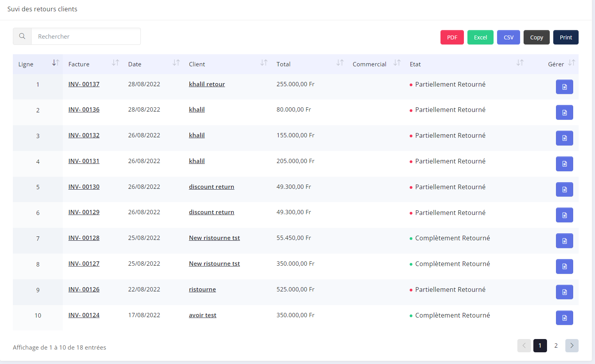Go to next page with chevron
Screen dimensions: 595x364
pyautogui.click(x=572, y=346)
